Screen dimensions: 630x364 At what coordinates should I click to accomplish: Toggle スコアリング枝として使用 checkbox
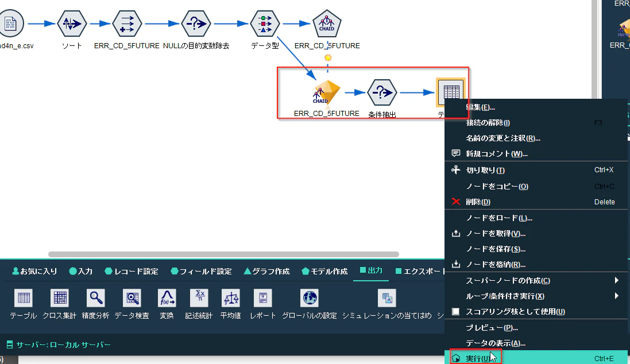click(455, 311)
